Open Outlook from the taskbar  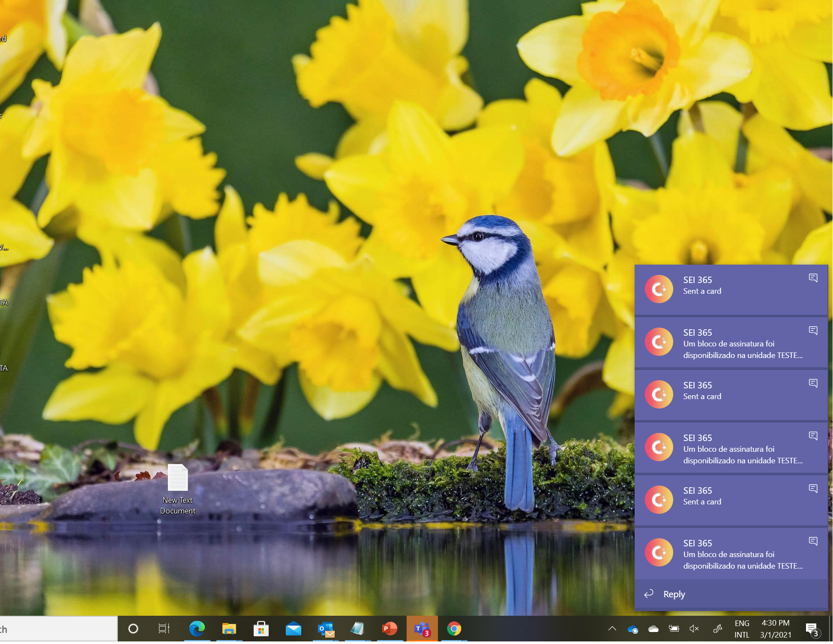tap(326, 629)
